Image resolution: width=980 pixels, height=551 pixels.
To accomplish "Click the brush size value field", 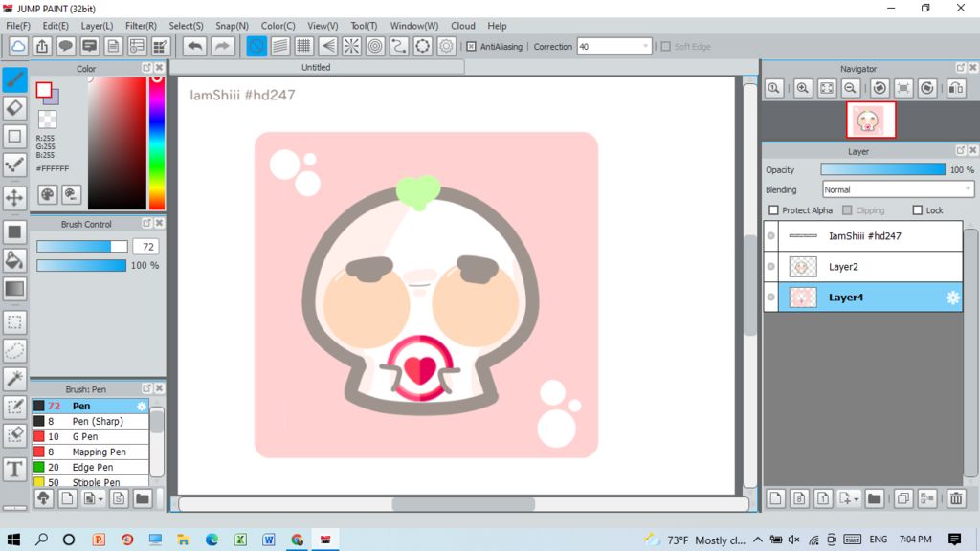I will (x=146, y=247).
